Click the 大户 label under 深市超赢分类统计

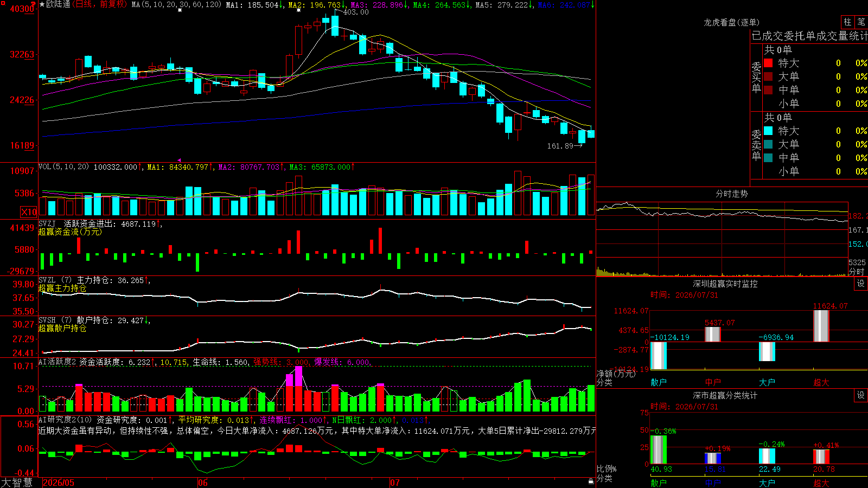tap(767, 483)
